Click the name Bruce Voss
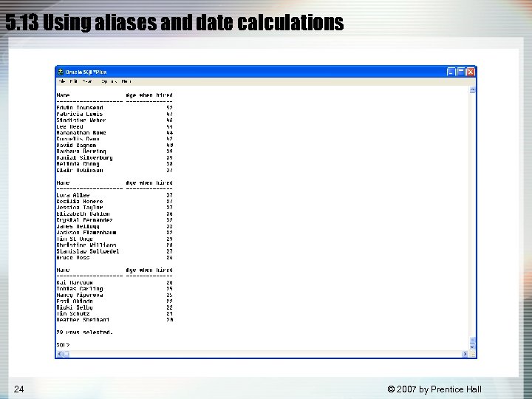Image resolution: width=532 pixels, height=399 pixels. point(73,258)
